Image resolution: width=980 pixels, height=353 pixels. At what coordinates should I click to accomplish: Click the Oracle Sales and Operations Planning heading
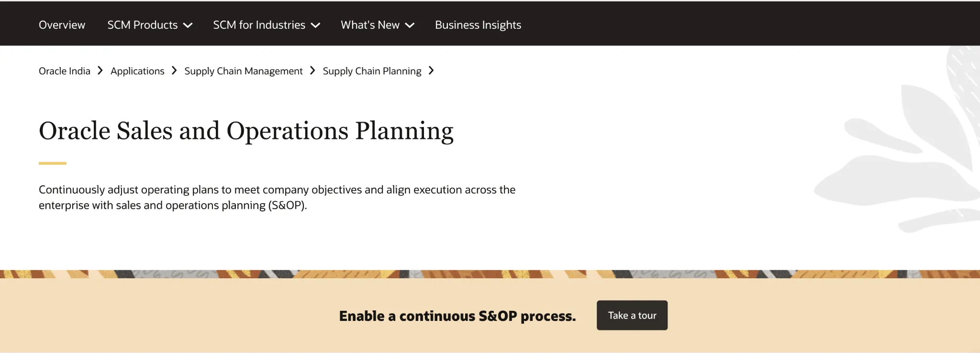(x=246, y=131)
